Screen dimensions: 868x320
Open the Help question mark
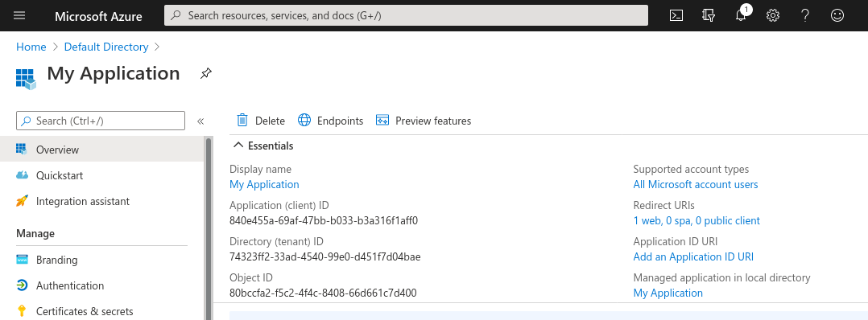805,15
